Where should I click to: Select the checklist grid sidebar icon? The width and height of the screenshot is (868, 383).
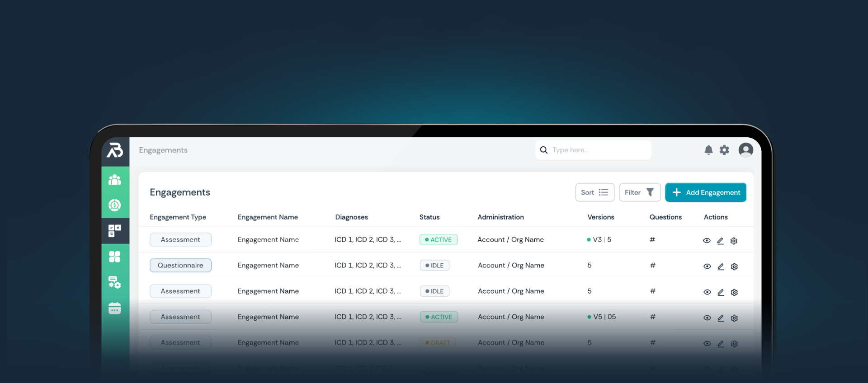115,231
